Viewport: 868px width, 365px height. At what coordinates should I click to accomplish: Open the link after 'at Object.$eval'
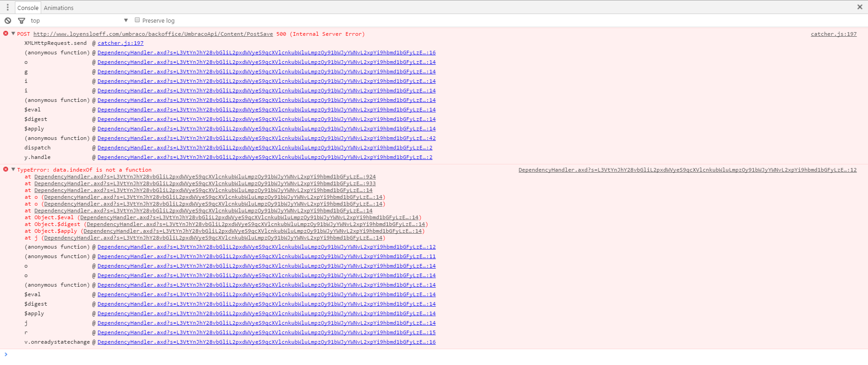pyautogui.click(x=249, y=217)
